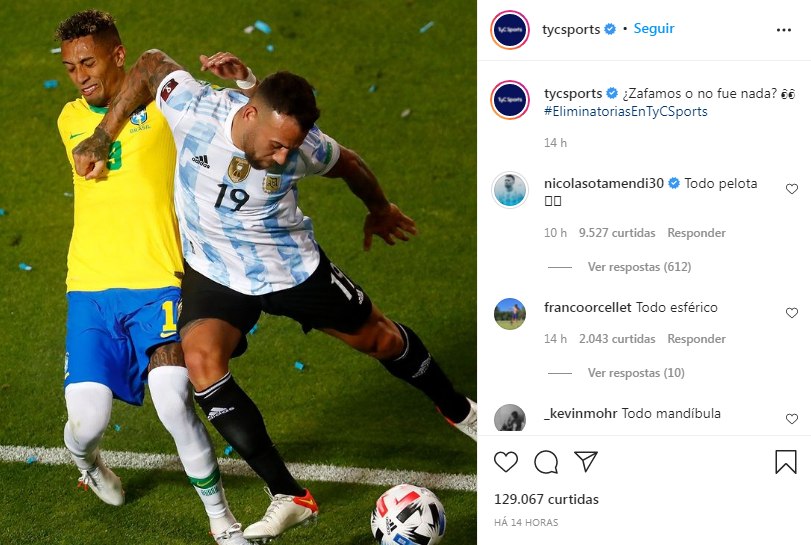Open _kevinmohr username link
Viewport: 811px width, 545px height.
point(581,413)
